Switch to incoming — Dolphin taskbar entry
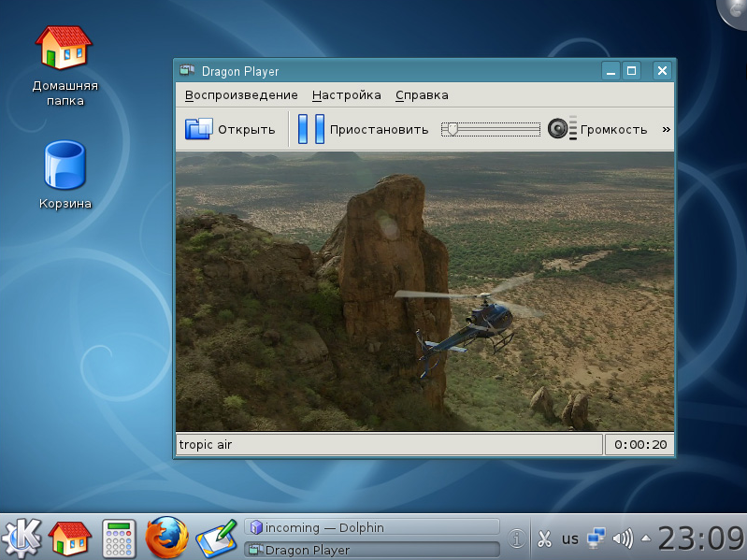The width and height of the screenshot is (747, 560). tap(371, 527)
